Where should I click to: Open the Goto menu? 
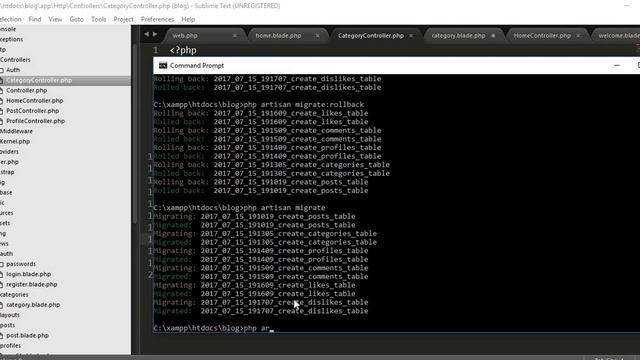click(x=76, y=19)
